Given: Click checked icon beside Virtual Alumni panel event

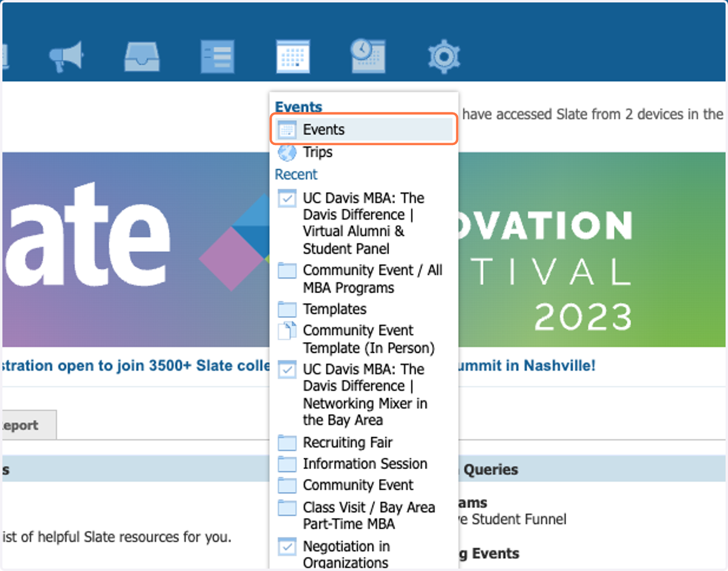Looking at the screenshot, I should [287, 198].
